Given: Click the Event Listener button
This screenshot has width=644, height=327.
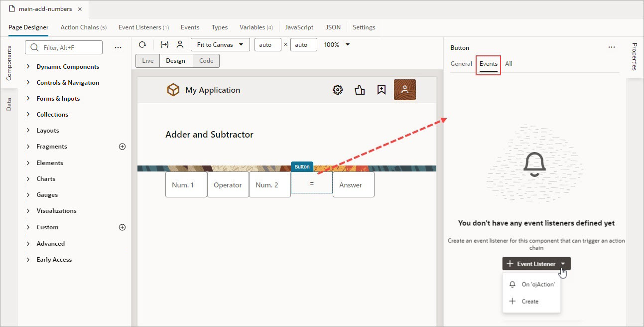Looking at the screenshot, I should click(x=532, y=264).
